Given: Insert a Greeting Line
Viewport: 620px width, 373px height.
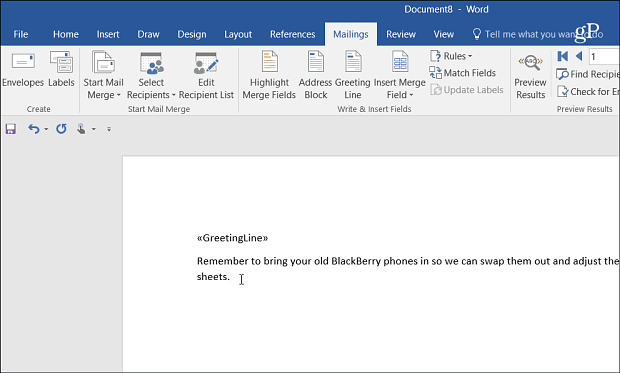Looking at the screenshot, I should click(353, 76).
